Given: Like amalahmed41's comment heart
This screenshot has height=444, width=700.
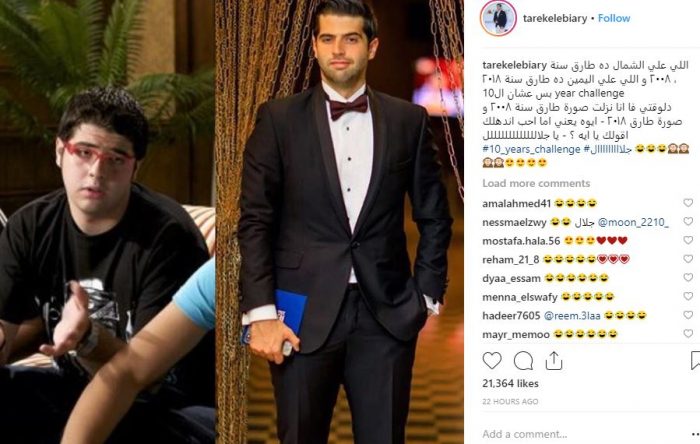Looking at the screenshot, I should tap(688, 203).
